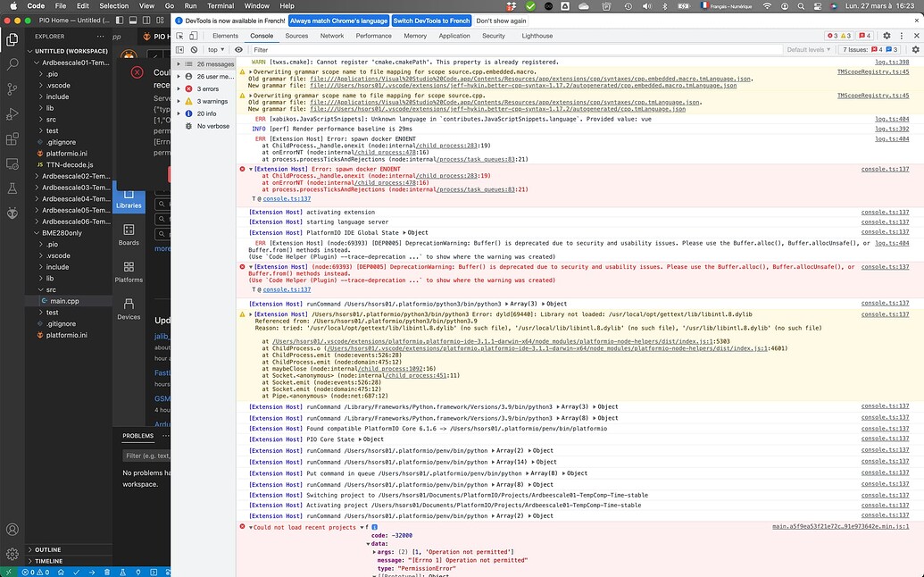This screenshot has width=924, height=577.
Task: Click the PlatformIO Serial Monitor plug icon
Action: click(137, 572)
